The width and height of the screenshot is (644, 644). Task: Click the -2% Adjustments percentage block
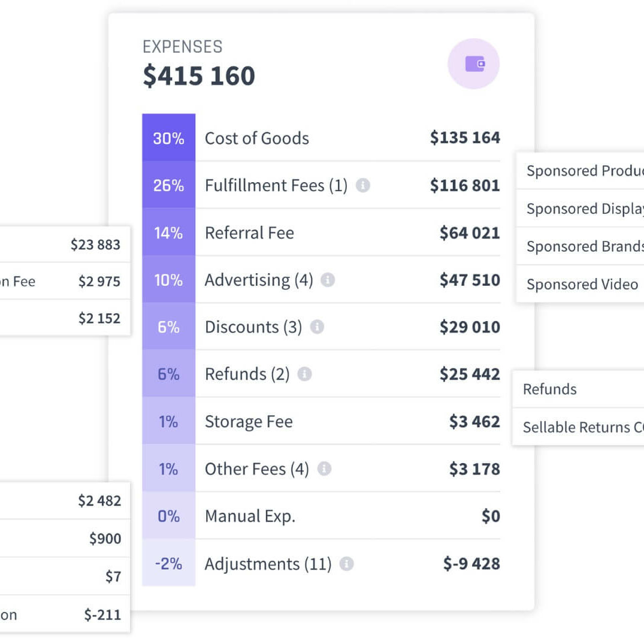(168, 564)
